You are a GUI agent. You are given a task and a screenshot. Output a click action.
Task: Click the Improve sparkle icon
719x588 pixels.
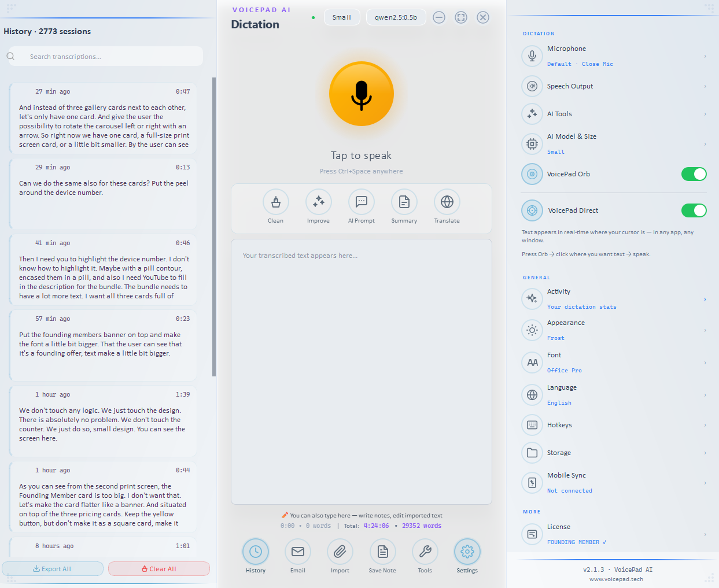[x=319, y=202]
